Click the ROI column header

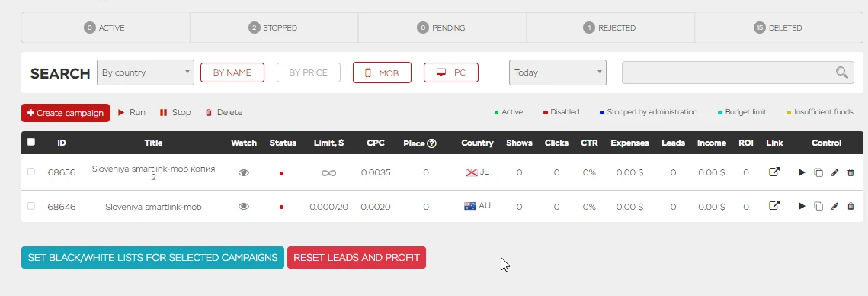coord(746,143)
